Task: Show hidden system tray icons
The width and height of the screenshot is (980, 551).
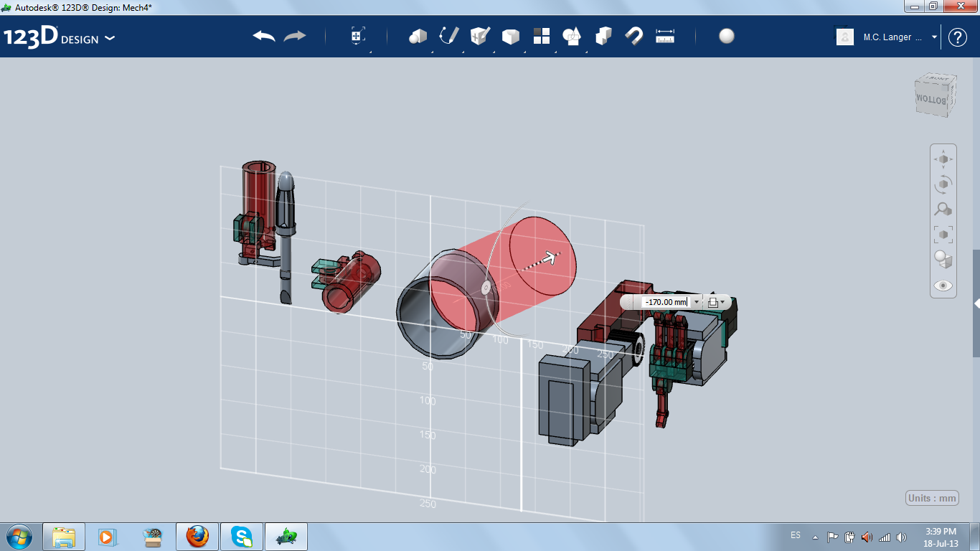Action: click(815, 537)
